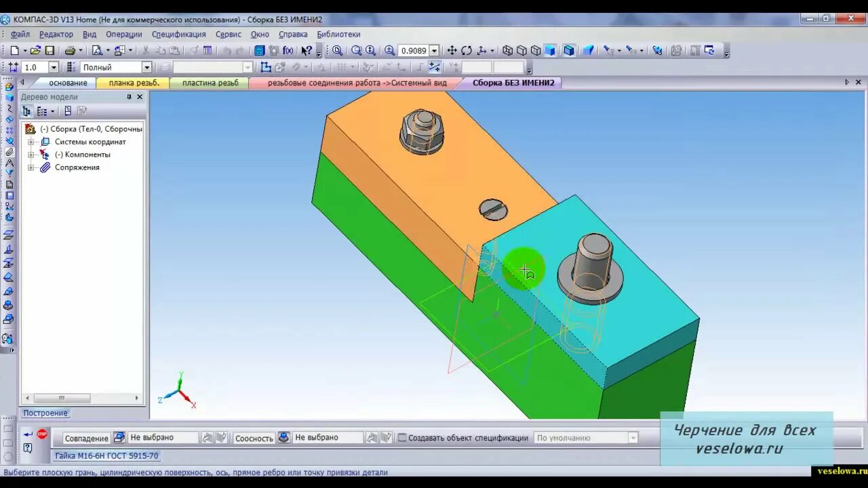The width and height of the screenshot is (868, 488).
Task: Click the Rebuild model icon
Action: click(x=709, y=50)
